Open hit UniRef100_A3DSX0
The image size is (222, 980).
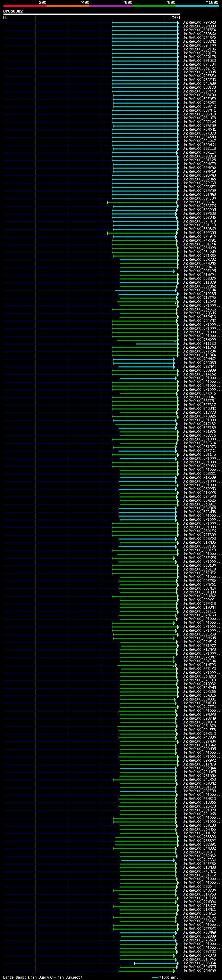[199, 34]
